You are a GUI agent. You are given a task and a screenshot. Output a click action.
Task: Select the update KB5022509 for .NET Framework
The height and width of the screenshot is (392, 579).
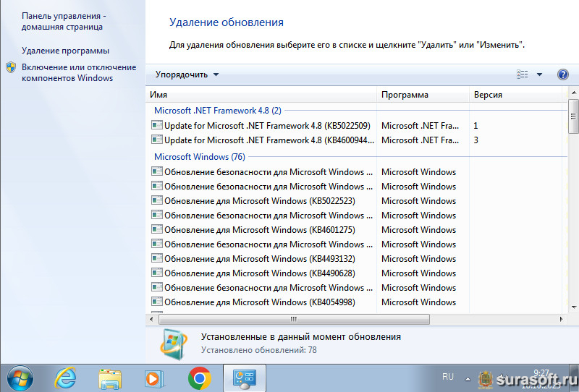coord(266,125)
